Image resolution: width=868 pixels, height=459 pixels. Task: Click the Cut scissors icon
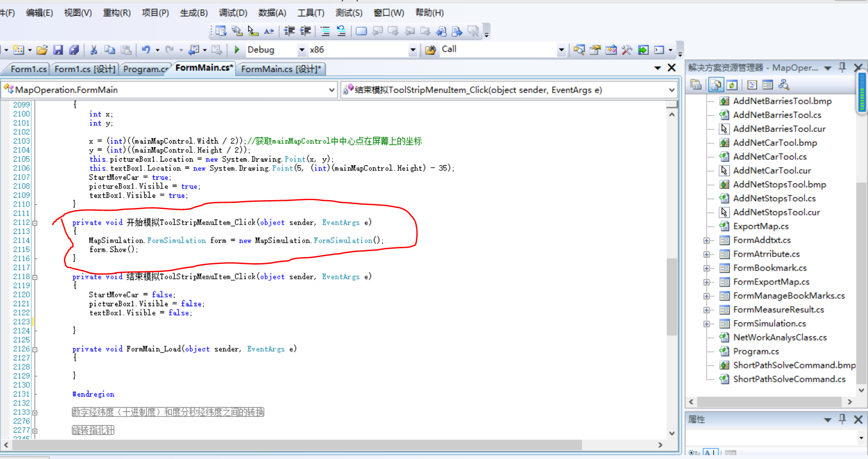coord(94,50)
